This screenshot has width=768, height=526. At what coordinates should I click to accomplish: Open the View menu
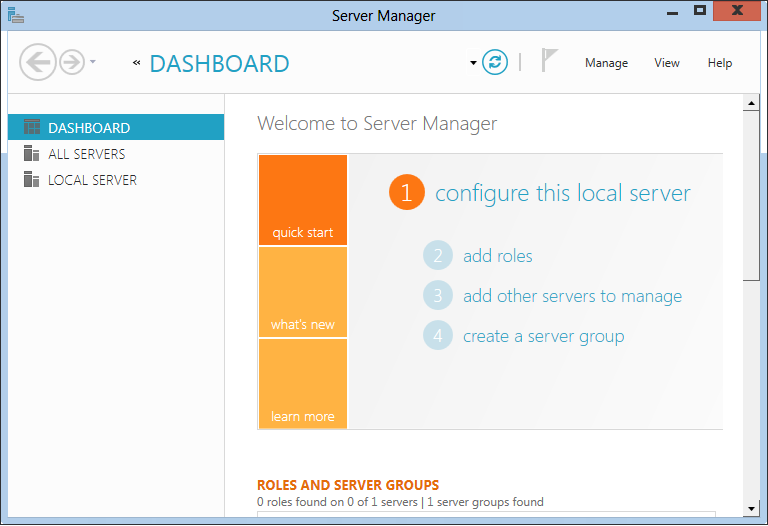pos(667,63)
